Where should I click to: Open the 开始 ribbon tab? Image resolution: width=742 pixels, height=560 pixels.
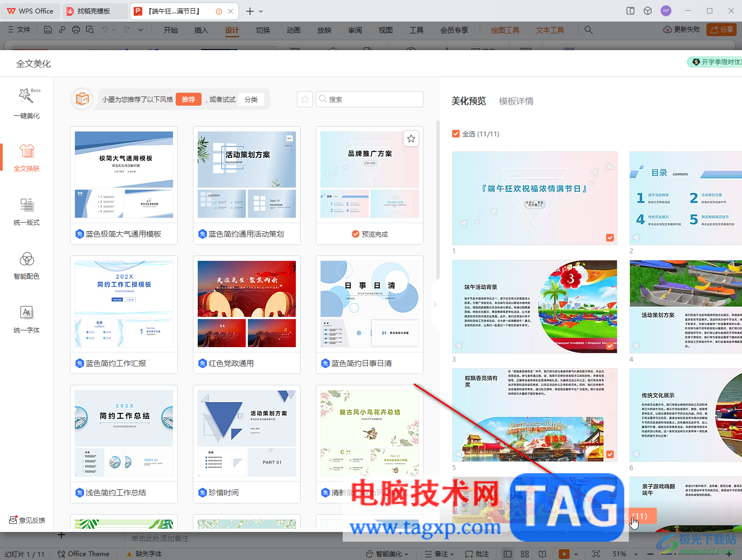(x=171, y=30)
